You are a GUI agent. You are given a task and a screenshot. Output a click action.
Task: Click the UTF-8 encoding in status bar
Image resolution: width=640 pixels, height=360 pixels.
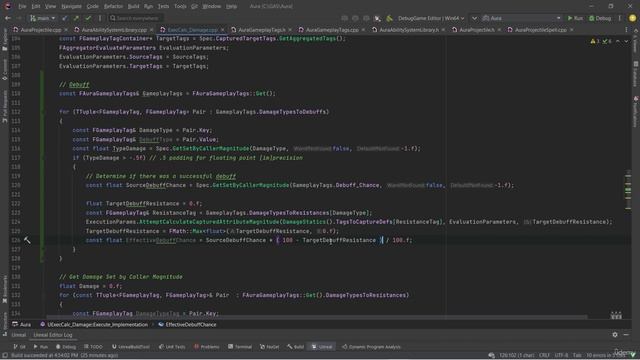click(561, 356)
